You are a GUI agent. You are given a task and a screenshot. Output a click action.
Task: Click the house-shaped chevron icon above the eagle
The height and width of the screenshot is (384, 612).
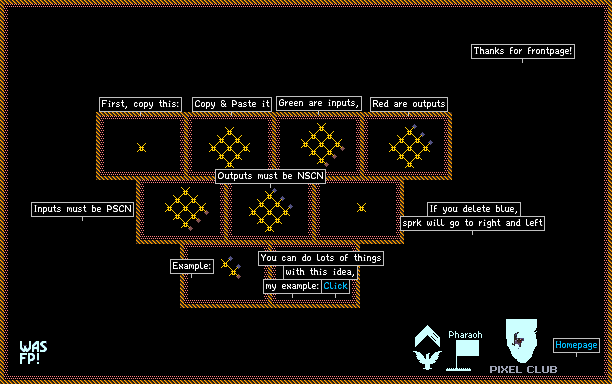[x=427, y=336]
